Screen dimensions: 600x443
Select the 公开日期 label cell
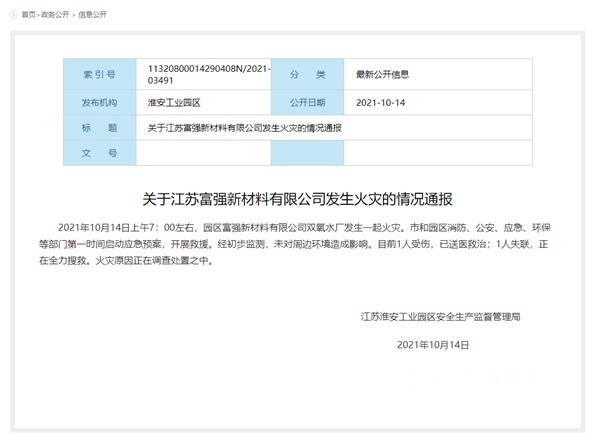[307, 103]
